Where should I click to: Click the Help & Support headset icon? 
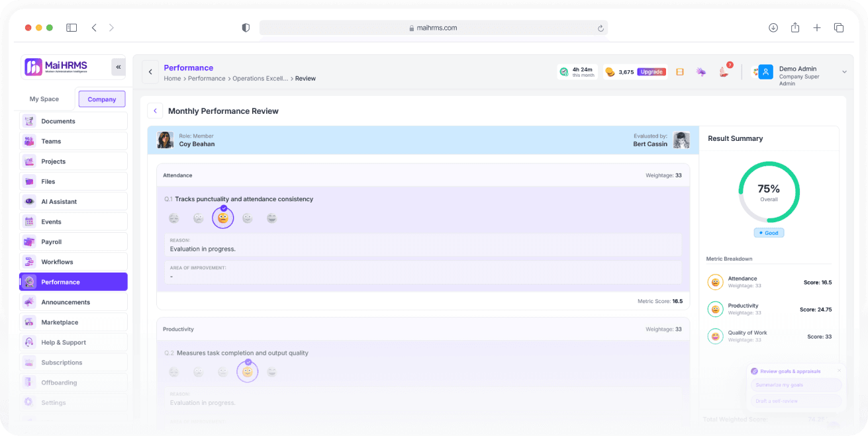29,342
